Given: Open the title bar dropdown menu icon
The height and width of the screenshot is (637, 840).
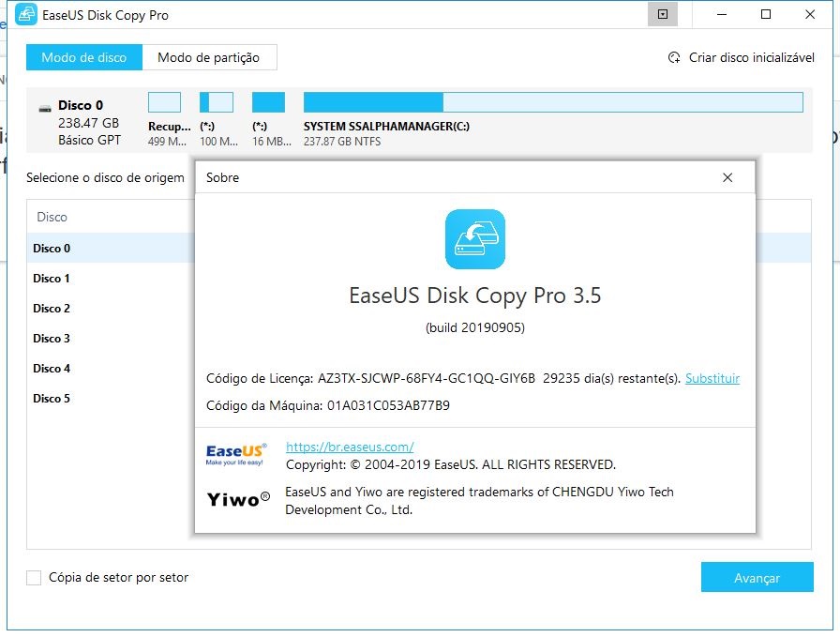Looking at the screenshot, I should point(663,14).
